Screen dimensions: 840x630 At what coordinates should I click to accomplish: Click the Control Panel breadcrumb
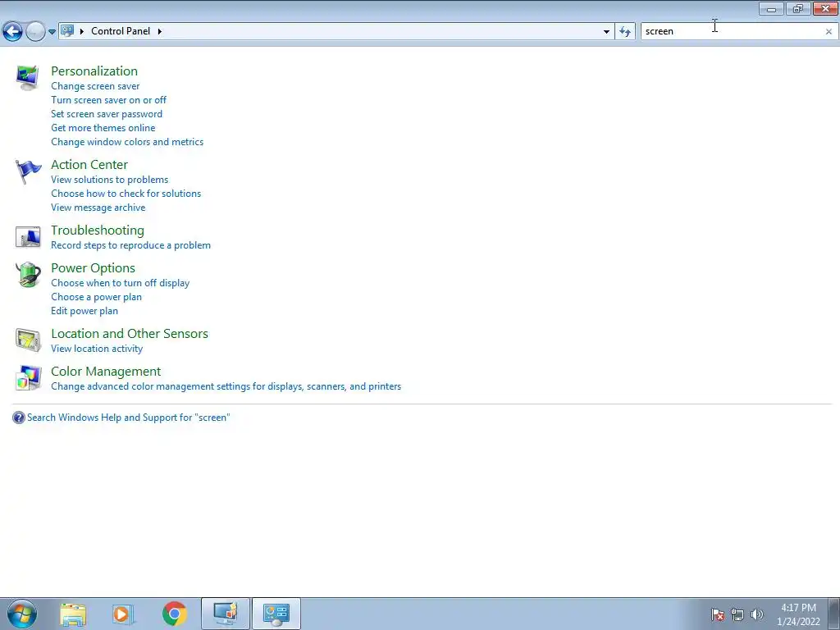(x=121, y=31)
